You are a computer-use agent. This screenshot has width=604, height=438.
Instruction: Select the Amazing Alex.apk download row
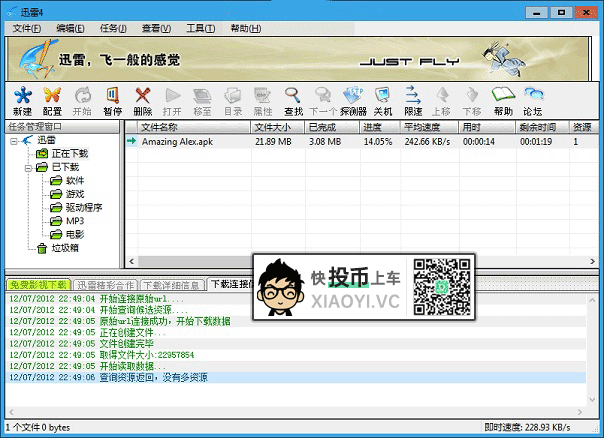point(362,141)
